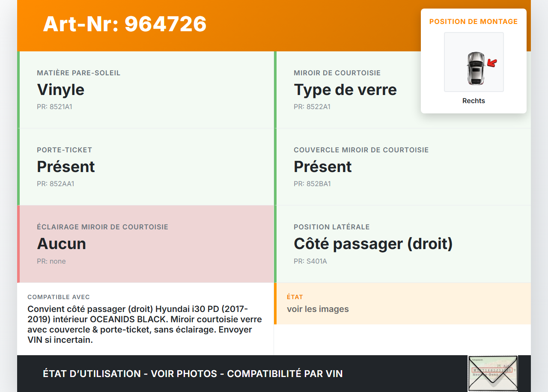The height and width of the screenshot is (392, 548).
Task: Click the top-view car mounting position icon
Action: [475, 68]
